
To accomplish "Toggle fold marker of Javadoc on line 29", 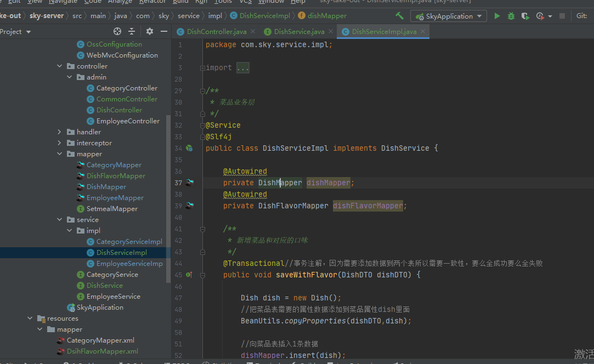I will coord(202,90).
